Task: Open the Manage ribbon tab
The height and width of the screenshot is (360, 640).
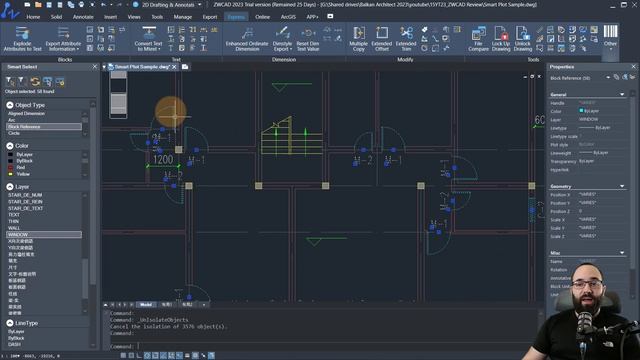Action: [182, 17]
